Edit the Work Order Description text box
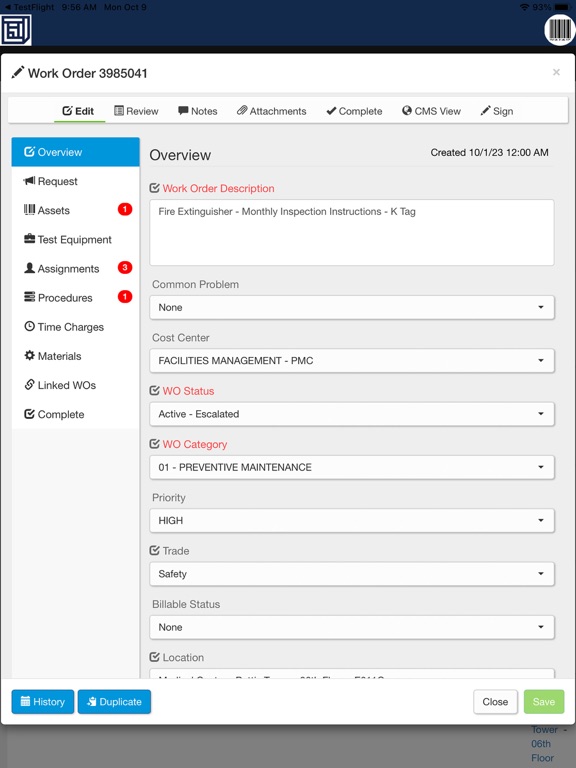This screenshot has height=768, width=576. click(352, 233)
